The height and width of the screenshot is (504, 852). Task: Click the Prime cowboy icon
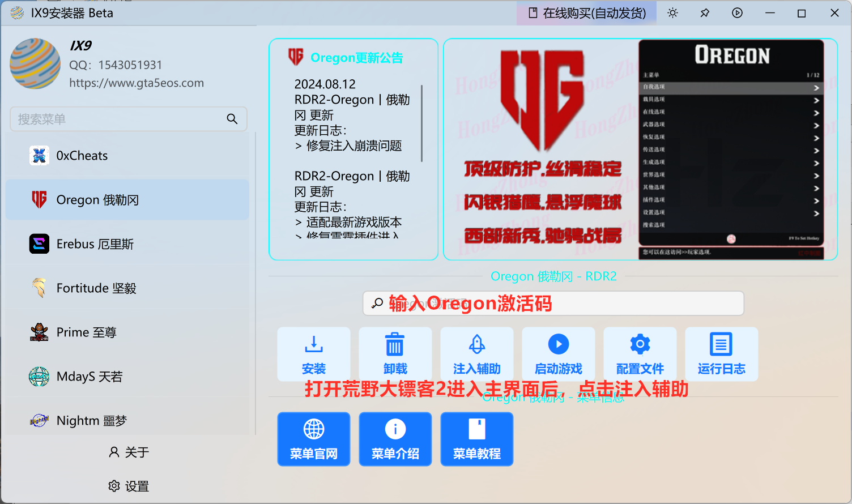pos(39,332)
